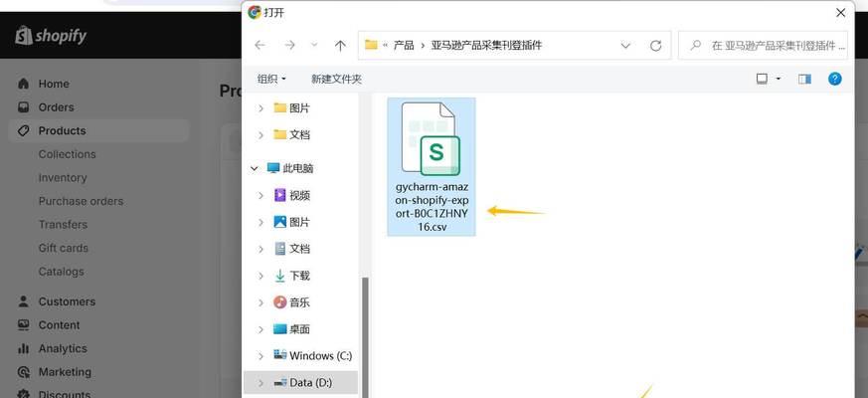Click the Home house icon

(x=23, y=84)
